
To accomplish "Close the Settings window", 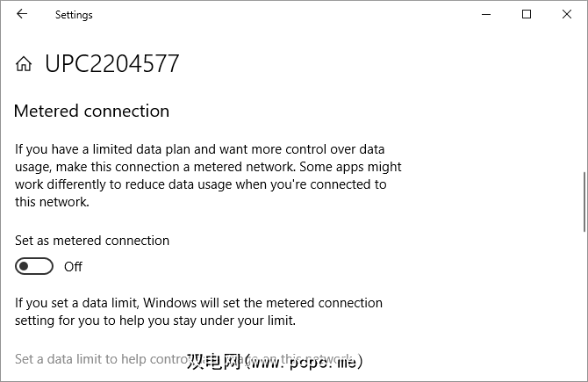I will [567, 14].
